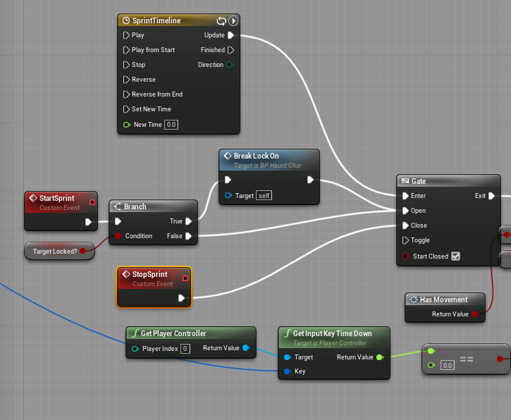
Task: Select the StopSprint custom event node title
Action: coord(150,274)
